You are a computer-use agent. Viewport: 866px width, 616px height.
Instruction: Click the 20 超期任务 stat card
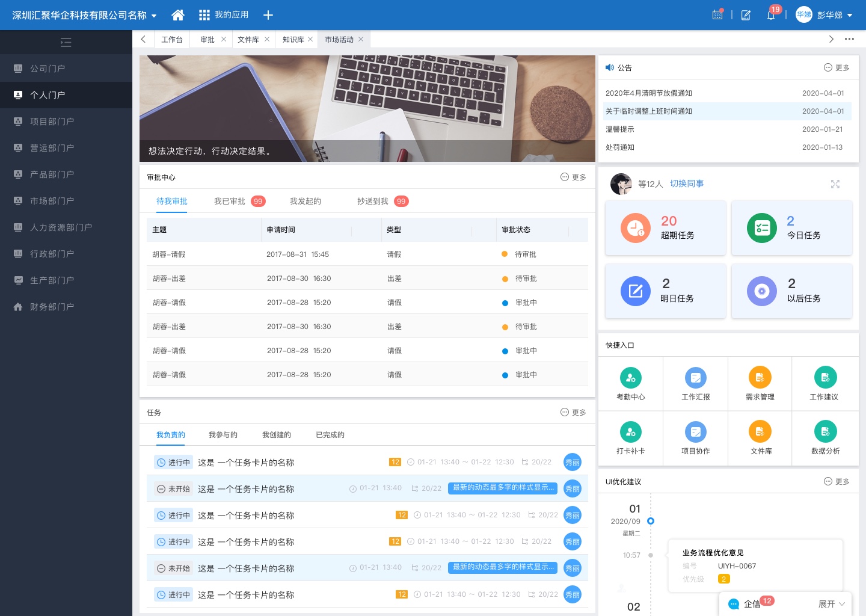coord(665,227)
